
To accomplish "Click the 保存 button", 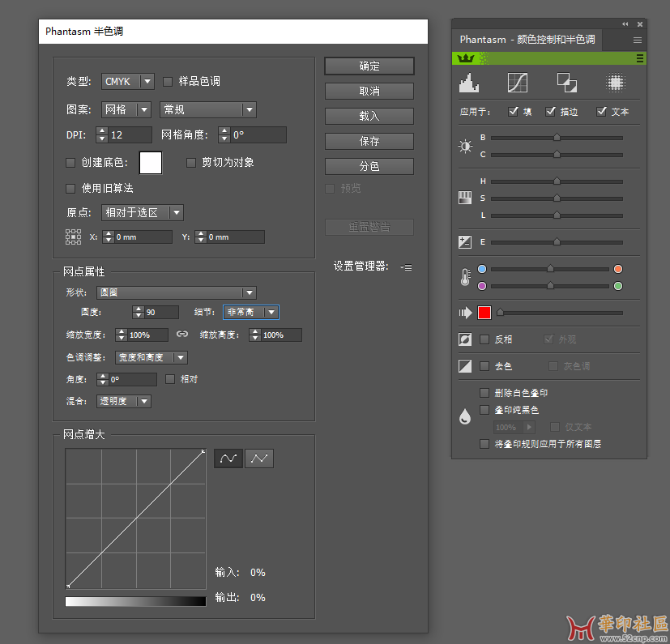I will point(369,142).
